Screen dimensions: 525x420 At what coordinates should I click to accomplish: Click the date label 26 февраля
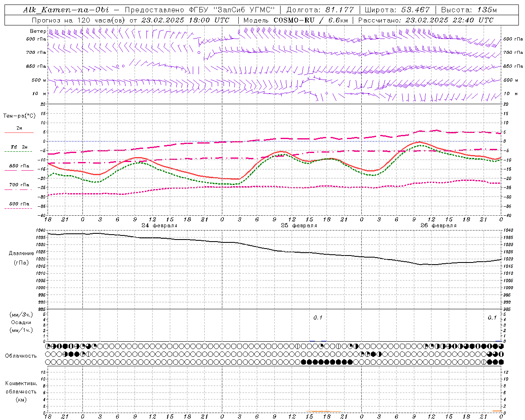(438, 226)
